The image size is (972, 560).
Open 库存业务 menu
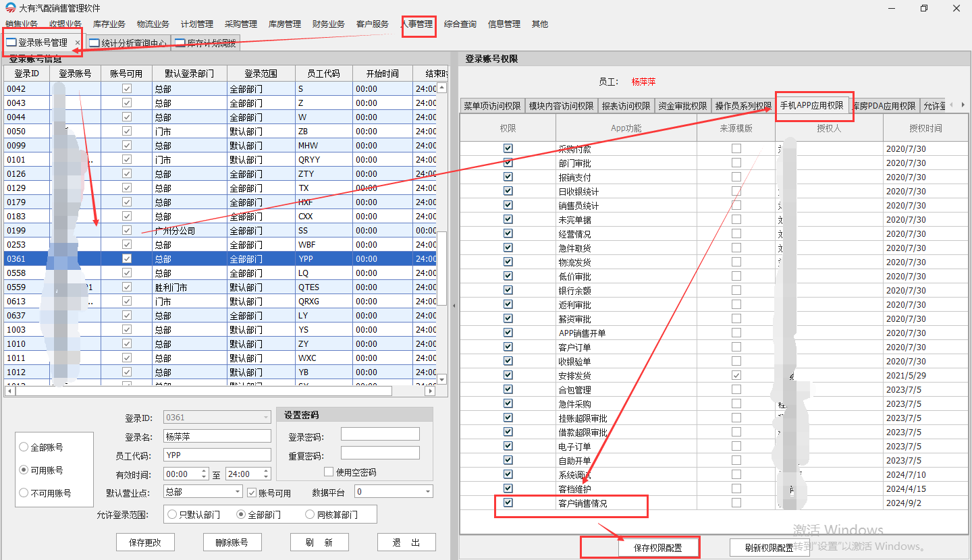(109, 24)
